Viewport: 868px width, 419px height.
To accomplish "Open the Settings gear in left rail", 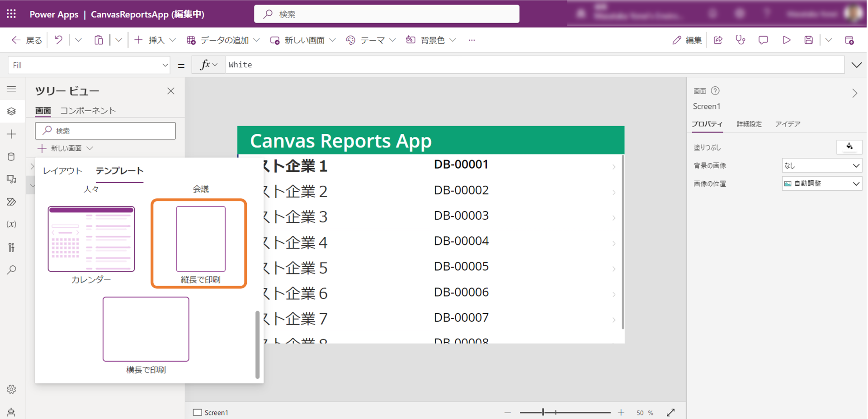I will point(12,389).
